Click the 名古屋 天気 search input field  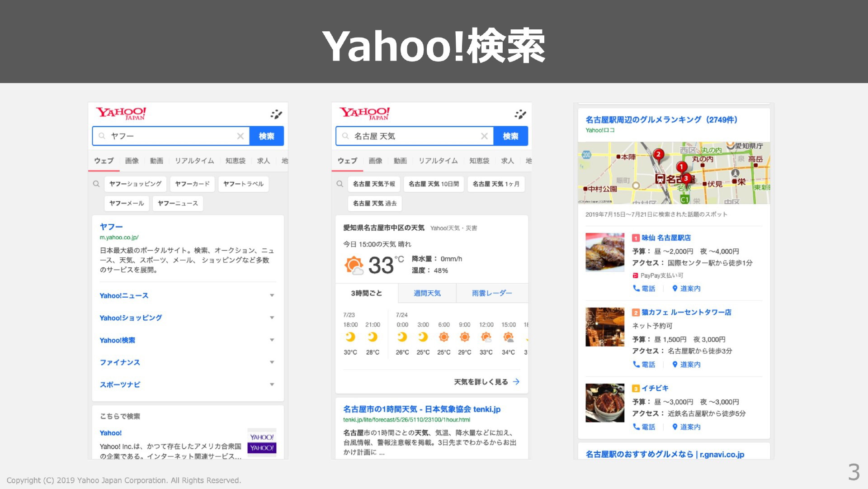pyautogui.click(x=415, y=136)
